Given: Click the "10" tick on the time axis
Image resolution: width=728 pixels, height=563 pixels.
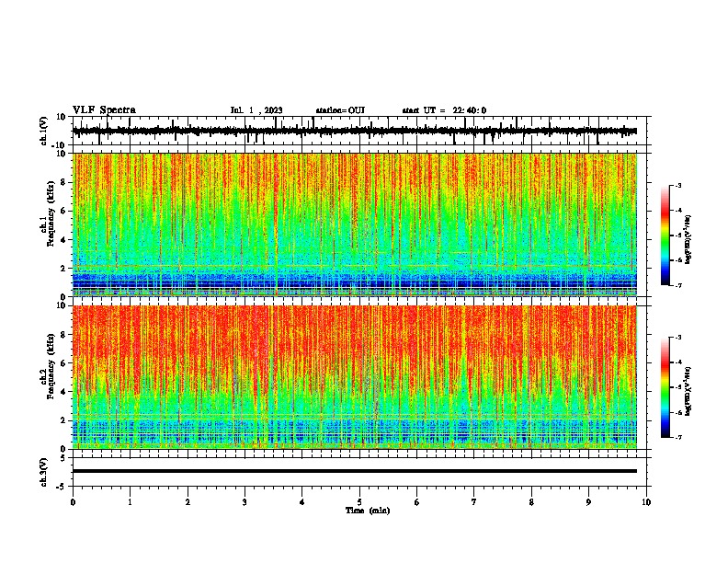Looking at the screenshot, I should tap(646, 502).
